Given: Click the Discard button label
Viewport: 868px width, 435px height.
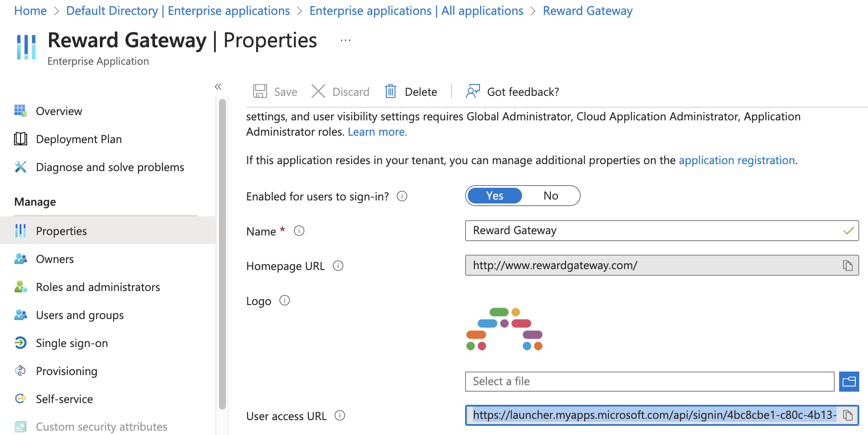Looking at the screenshot, I should point(351,92).
